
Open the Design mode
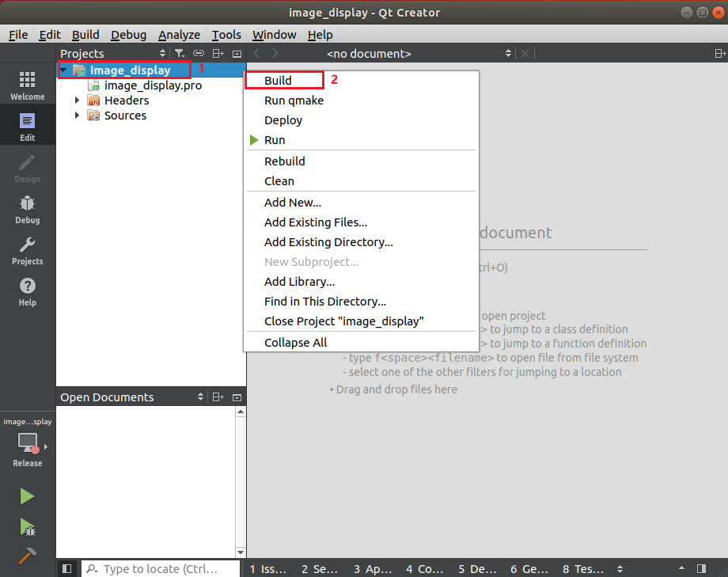(x=28, y=168)
